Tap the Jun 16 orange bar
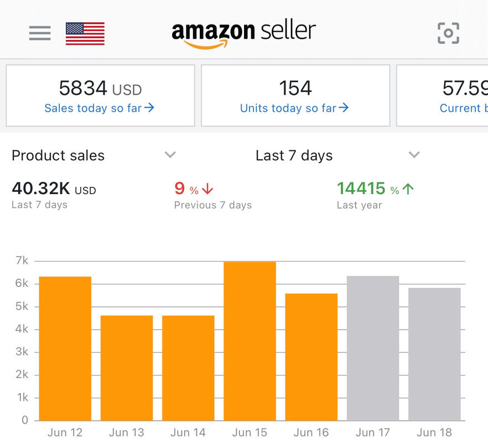Viewport: 488px width, 448px height. [x=311, y=357]
